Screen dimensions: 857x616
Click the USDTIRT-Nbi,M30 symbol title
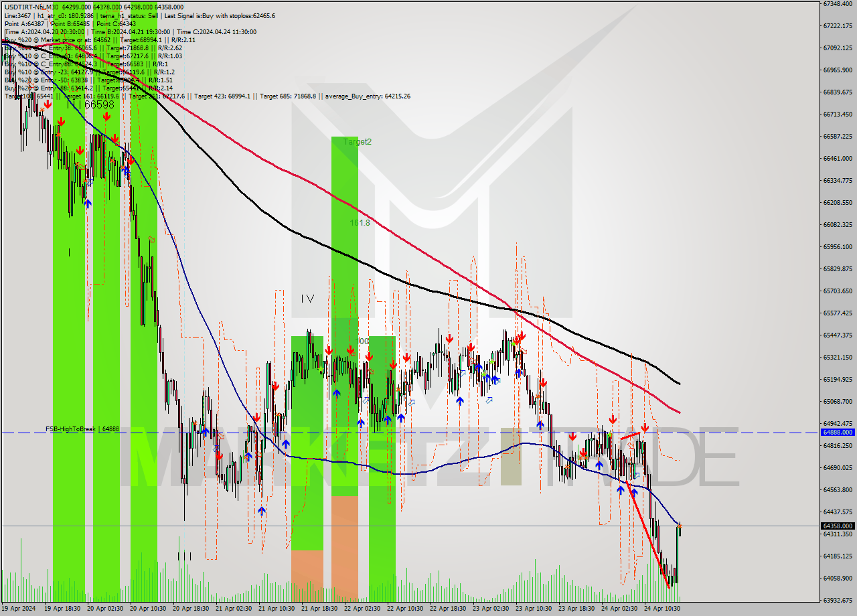point(31,7)
